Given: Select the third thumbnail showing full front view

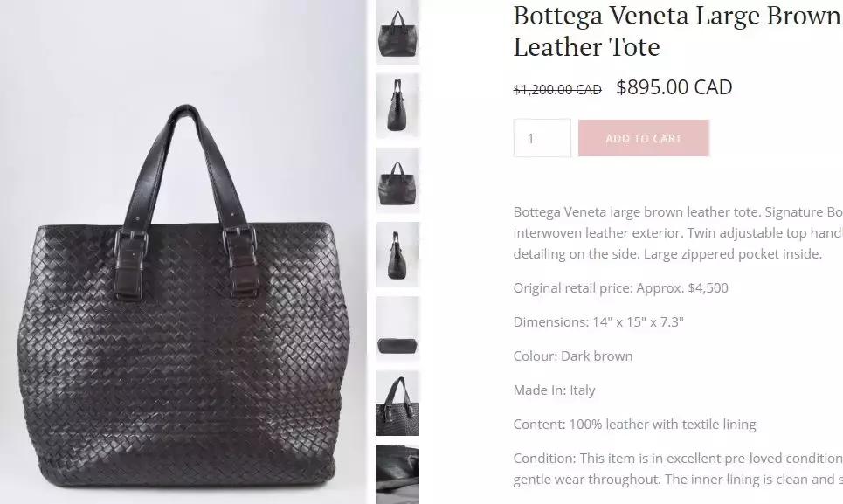Looking at the screenshot, I should (397, 180).
